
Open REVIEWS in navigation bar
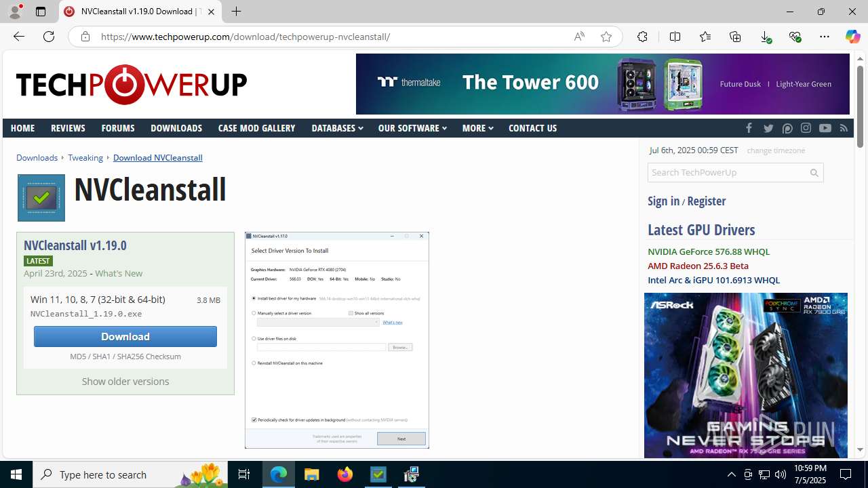68,128
